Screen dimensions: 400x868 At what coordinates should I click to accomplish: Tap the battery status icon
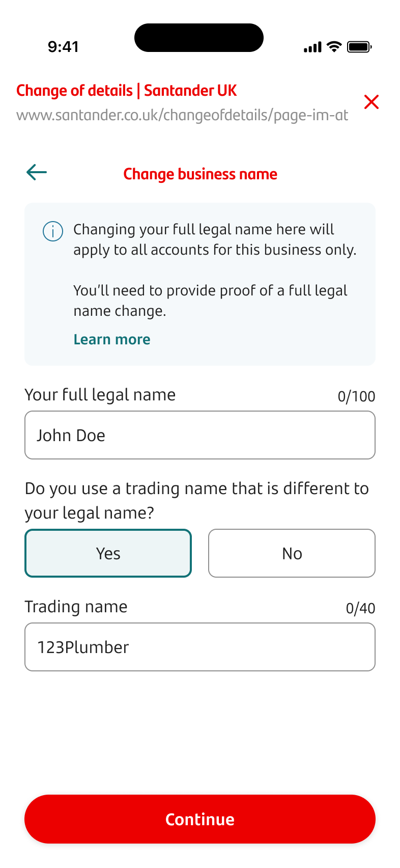359,47
